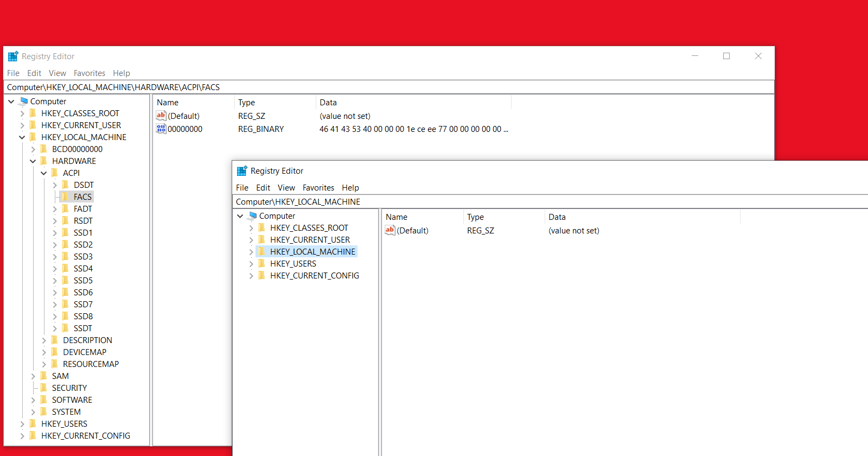Click the Type column header in back window
Viewport: 868px width, 456px height.
[x=247, y=103]
